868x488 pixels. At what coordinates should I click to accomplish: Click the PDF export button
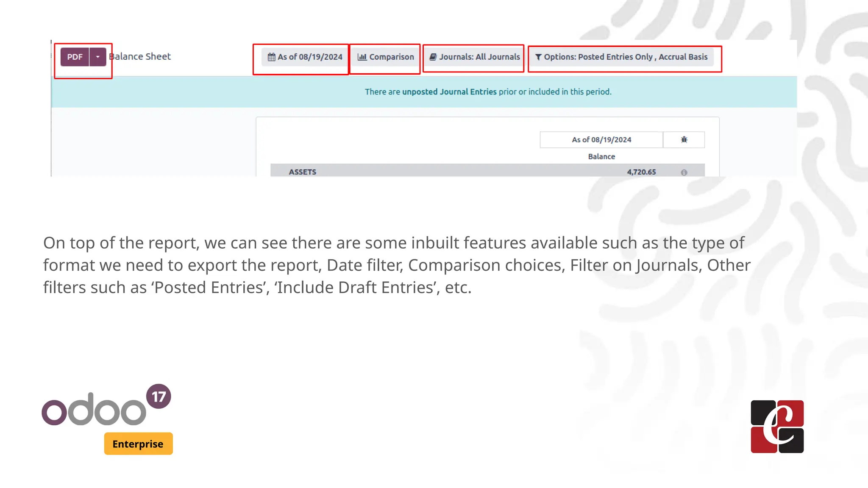pos(75,57)
